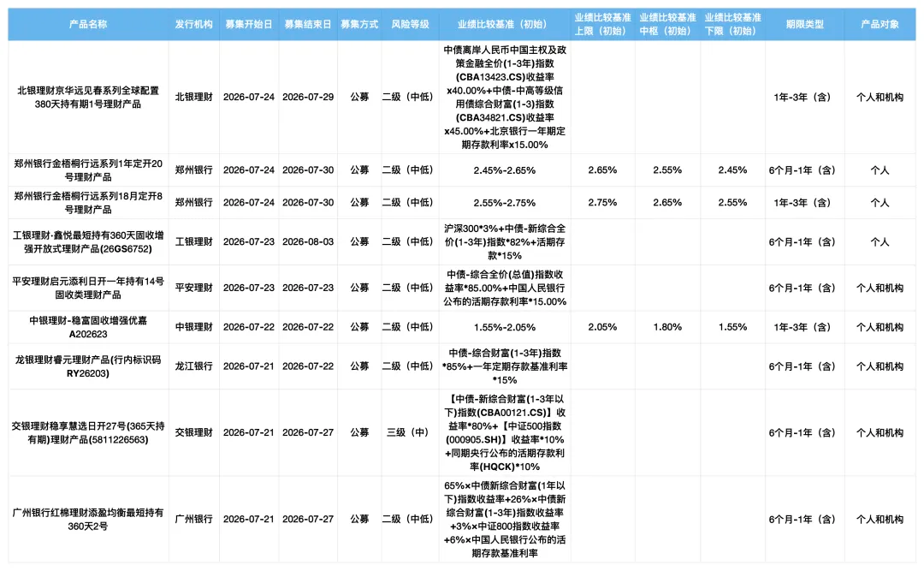Click issuer cell 北银理财
Screen dimensions: 924x571
click(x=194, y=98)
